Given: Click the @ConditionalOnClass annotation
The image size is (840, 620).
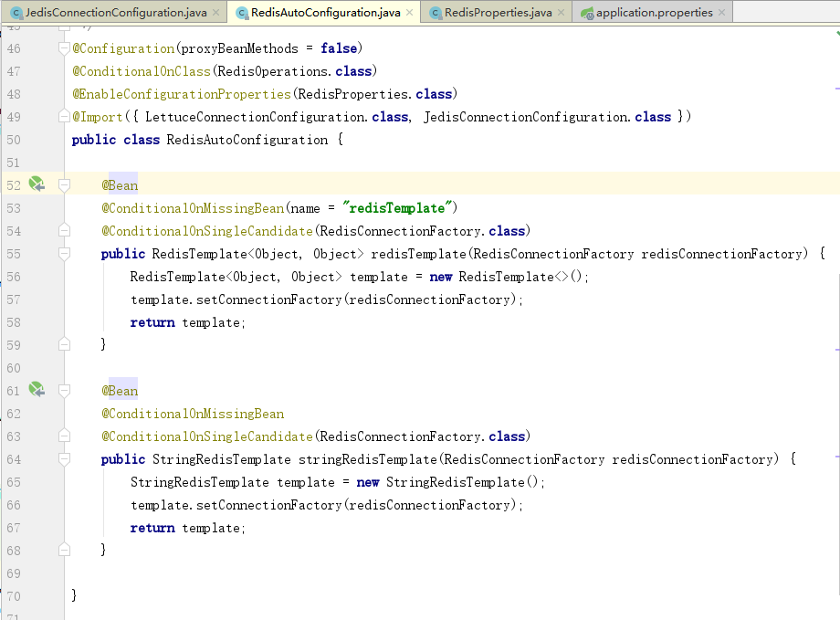Looking at the screenshot, I should coord(142,71).
